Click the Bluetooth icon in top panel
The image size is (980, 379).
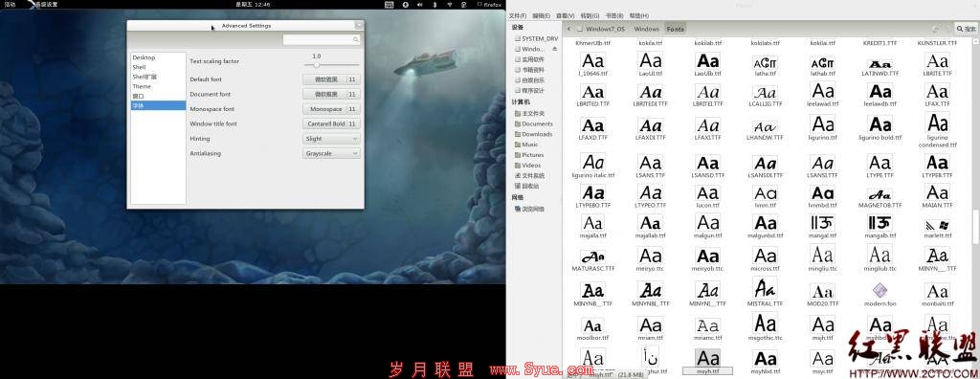click(x=435, y=5)
